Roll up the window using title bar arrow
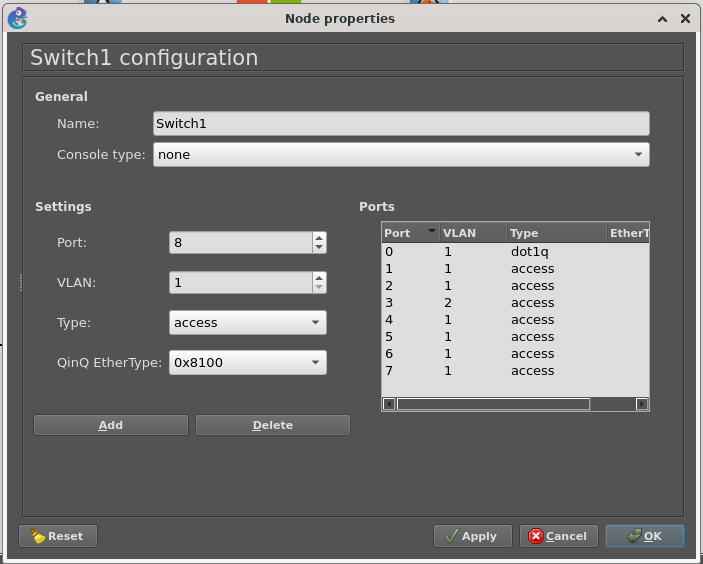 click(662, 18)
